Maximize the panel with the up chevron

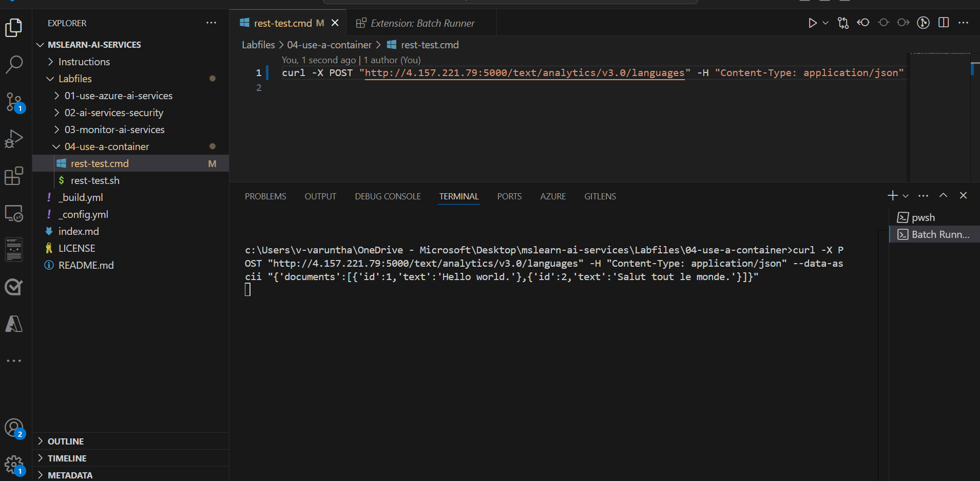[943, 196]
